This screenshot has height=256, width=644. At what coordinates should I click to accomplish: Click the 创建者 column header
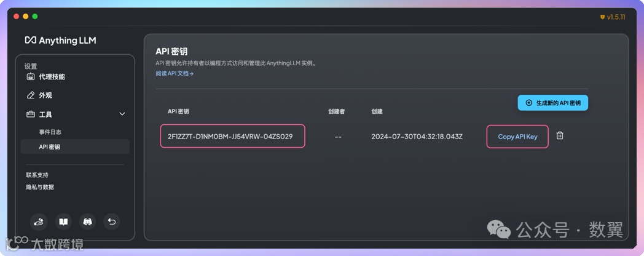click(x=336, y=111)
